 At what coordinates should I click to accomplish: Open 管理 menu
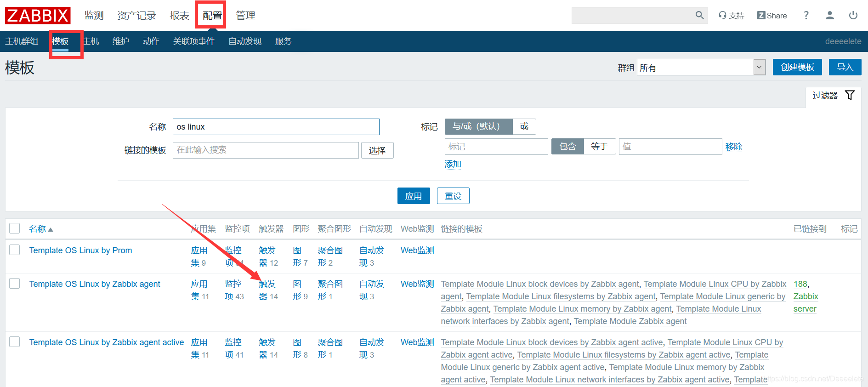(245, 16)
